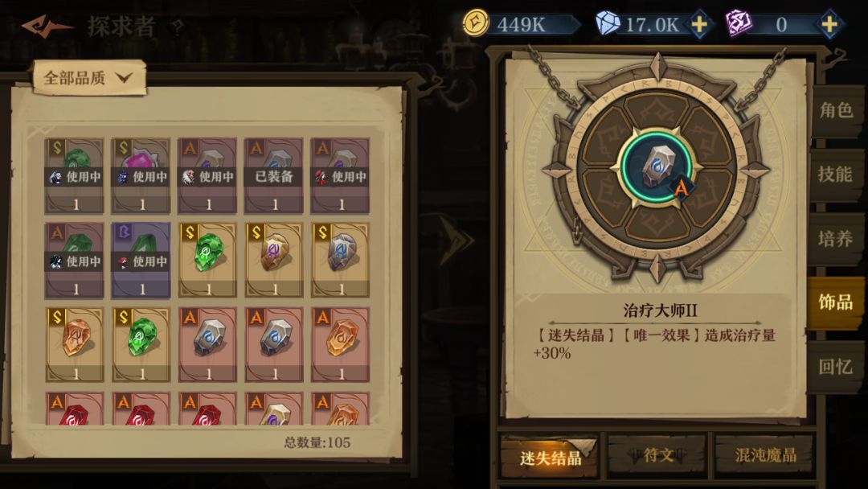The height and width of the screenshot is (489, 868).
Task: Open the 回忆 tab
Action: pos(836,366)
